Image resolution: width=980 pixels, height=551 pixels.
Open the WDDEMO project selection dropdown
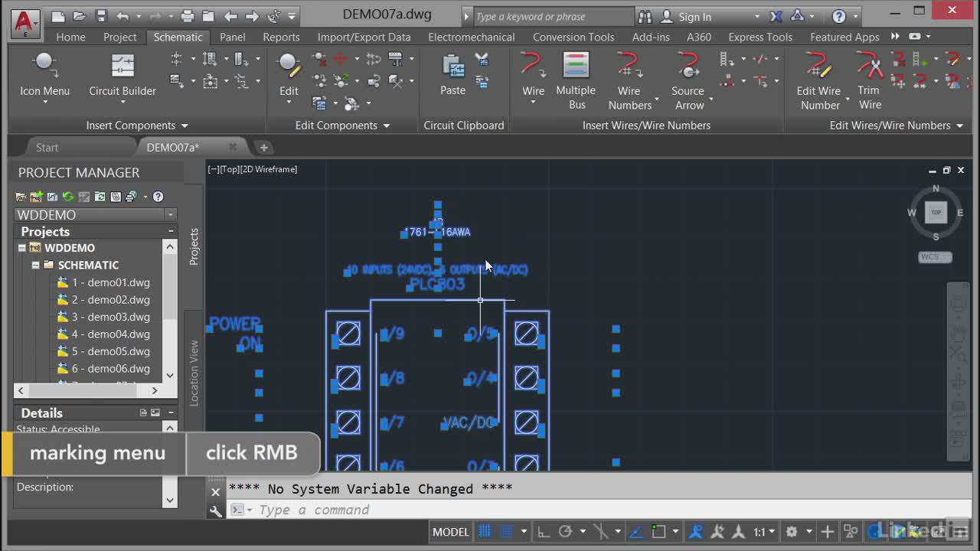(171, 215)
